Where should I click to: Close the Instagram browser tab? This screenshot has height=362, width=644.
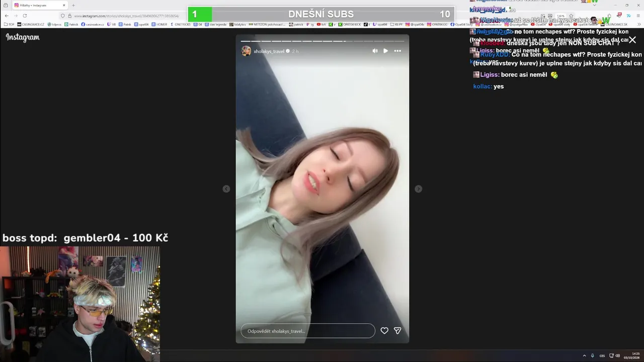(64, 5)
